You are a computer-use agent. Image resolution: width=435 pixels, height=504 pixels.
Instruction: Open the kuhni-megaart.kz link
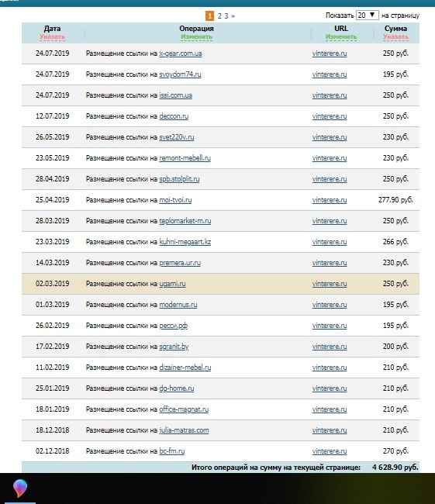[185, 242]
